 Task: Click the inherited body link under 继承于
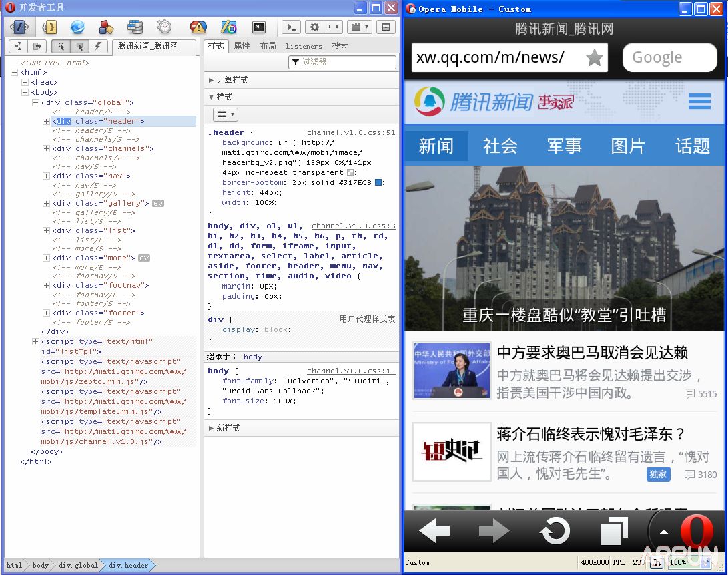coord(252,357)
